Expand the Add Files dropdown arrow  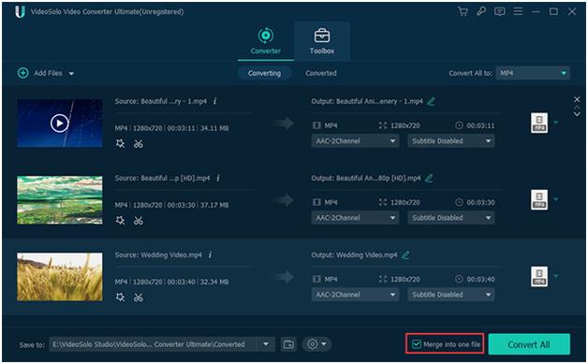(x=71, y=74)
